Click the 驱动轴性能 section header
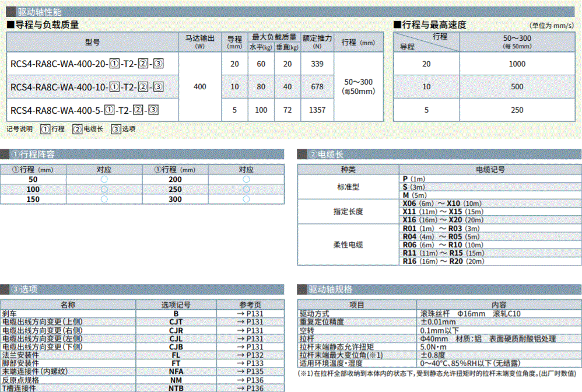The height and width of the screenshot is (392, 582). (290, 12)
